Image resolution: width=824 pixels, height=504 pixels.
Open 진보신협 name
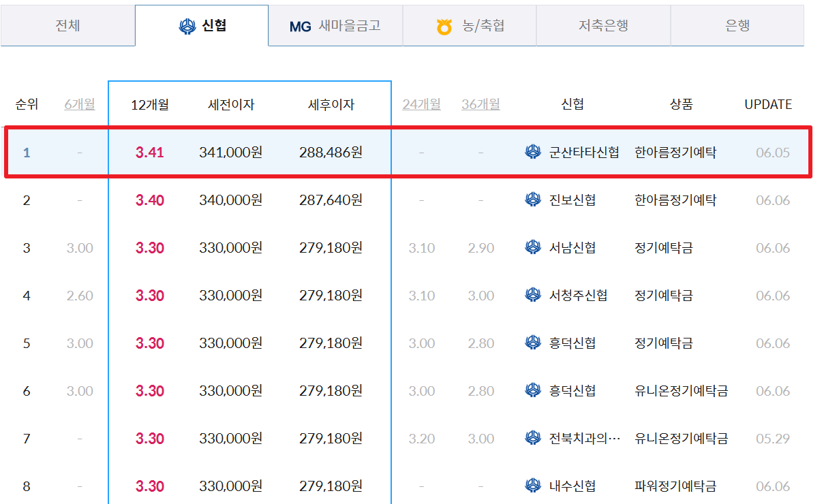[573, 200]
